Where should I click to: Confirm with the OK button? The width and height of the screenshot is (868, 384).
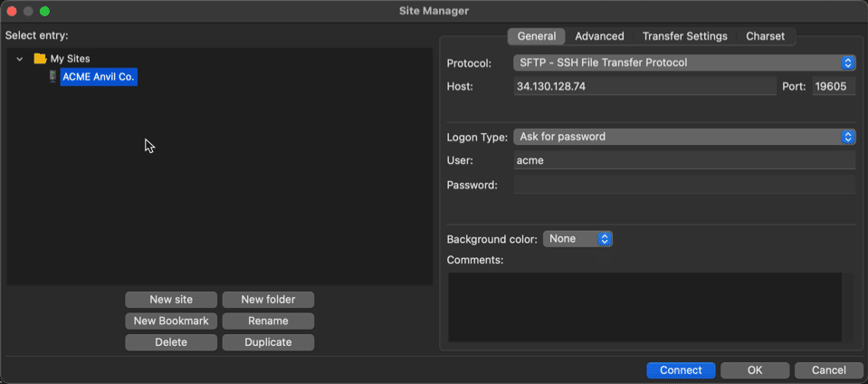click(755, 370)
